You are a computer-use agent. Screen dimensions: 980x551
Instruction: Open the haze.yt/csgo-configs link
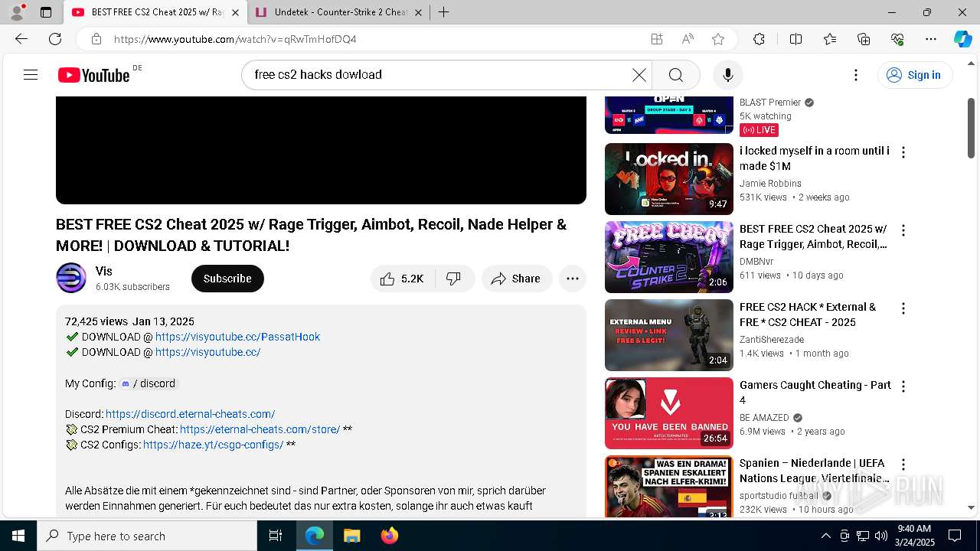[x=213, y=445]
